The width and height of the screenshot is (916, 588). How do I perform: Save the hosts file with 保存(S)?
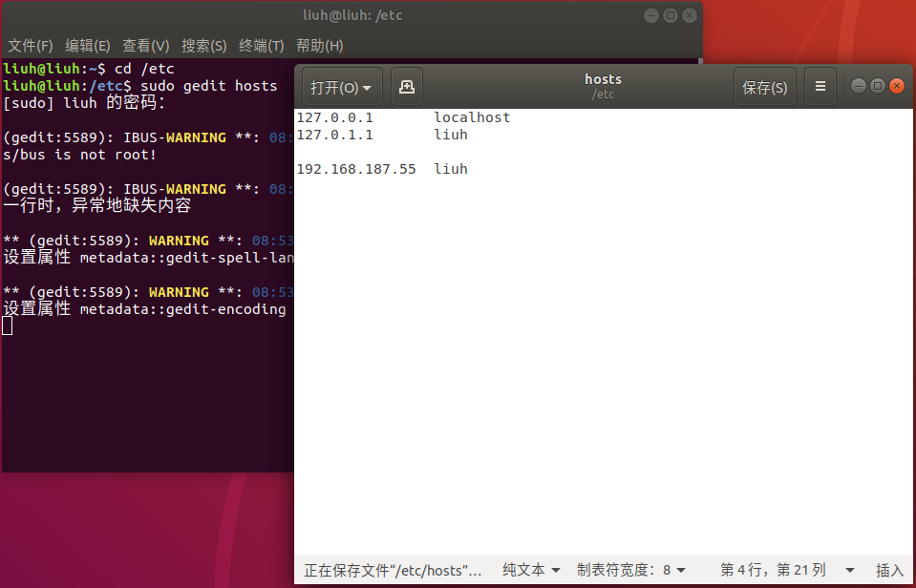pyautogui.click(x=762, y=86)
